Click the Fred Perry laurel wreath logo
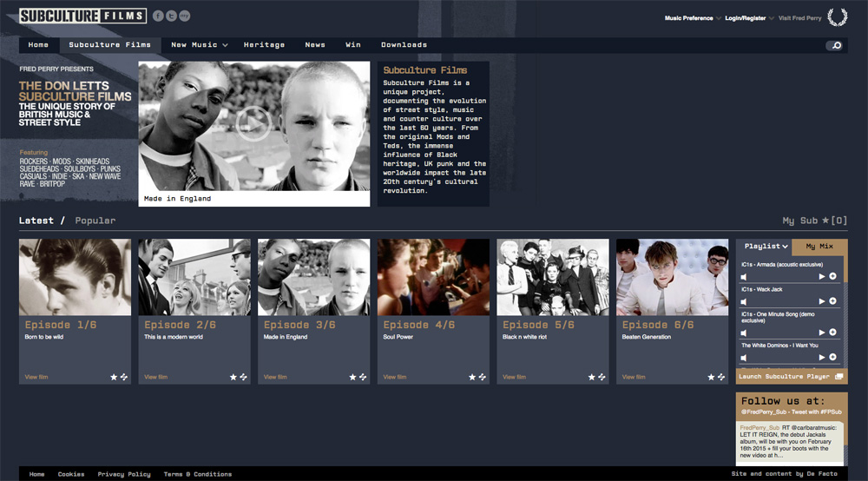The image size is (868, 481). [x=837, y=17]
